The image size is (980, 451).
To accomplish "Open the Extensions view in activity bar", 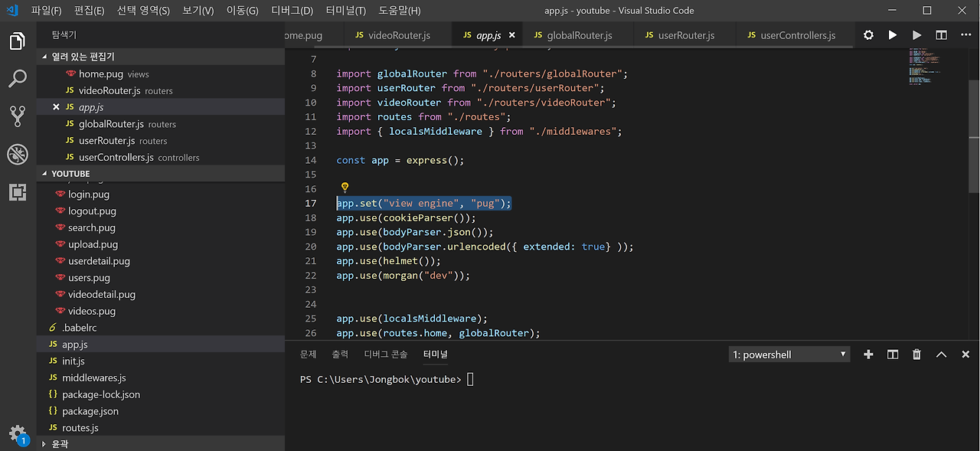I will [18, 191].
